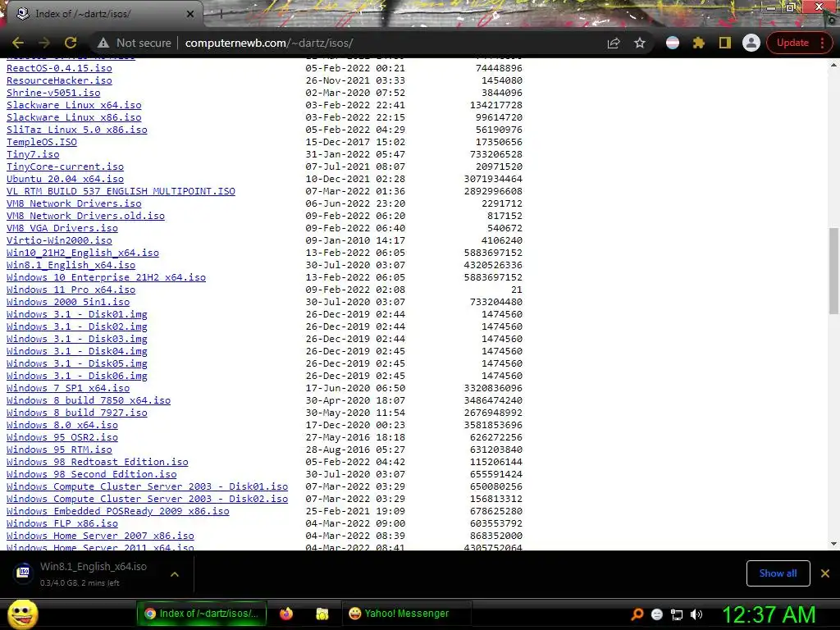The height and width of the screenshot is (630, 840).
Task: Download TempleOS.ISO
Action: point(42,142)
